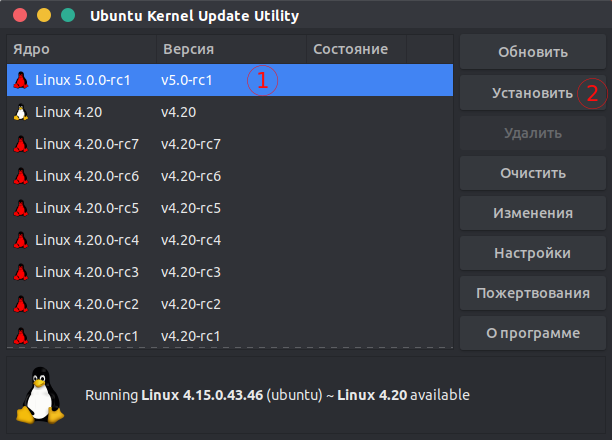Click the penguin icon for Linux 4.20.0-rc4
The width and height of the screenshot is (612, 440).
click(20, 240)
